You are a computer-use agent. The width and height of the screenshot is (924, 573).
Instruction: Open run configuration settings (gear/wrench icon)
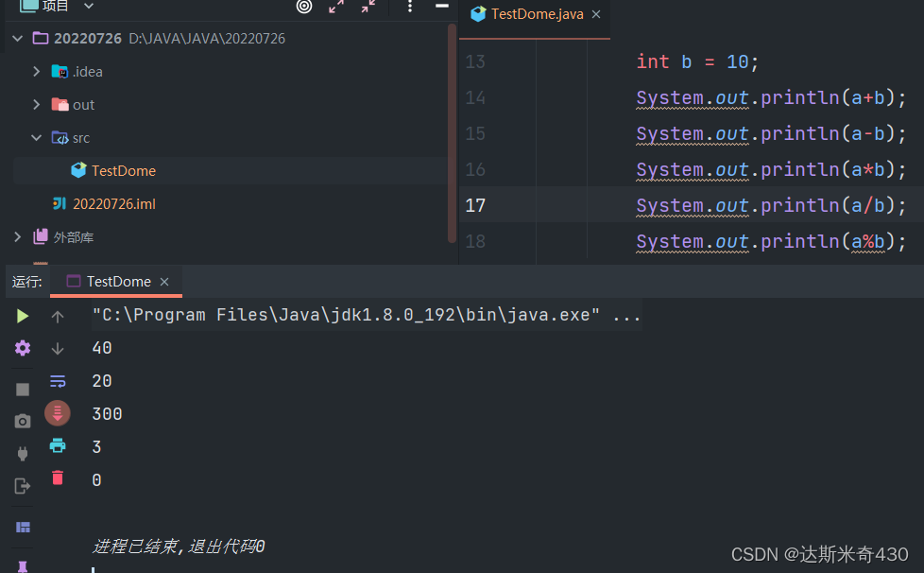tap(23, 348)
